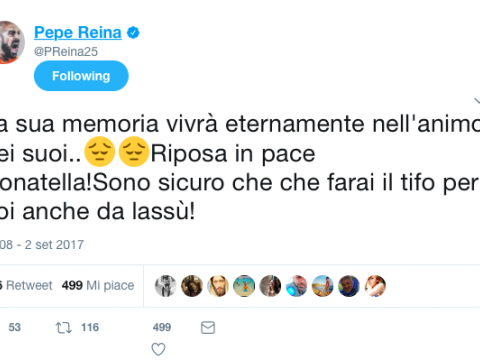
Task: Expand the tweet options chevron
Action: click(x=477, y=101)
